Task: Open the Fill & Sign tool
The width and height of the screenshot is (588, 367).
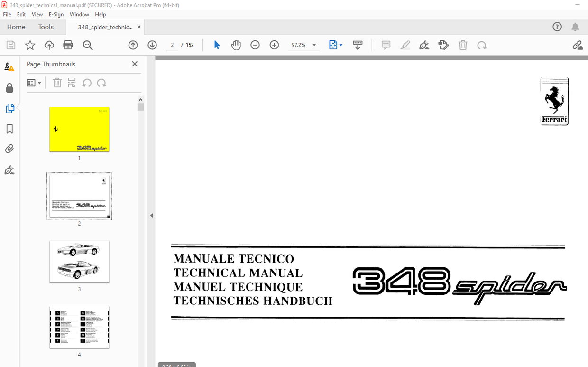Action: point(424,45)
